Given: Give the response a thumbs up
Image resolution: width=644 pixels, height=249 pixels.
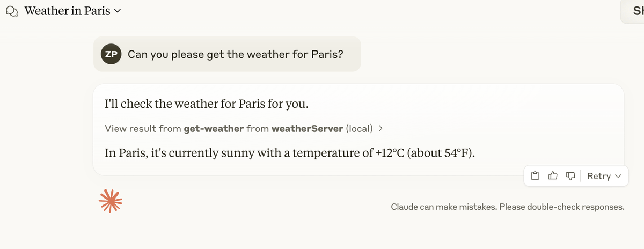Looking at the screenshot, I should [553, 176].
